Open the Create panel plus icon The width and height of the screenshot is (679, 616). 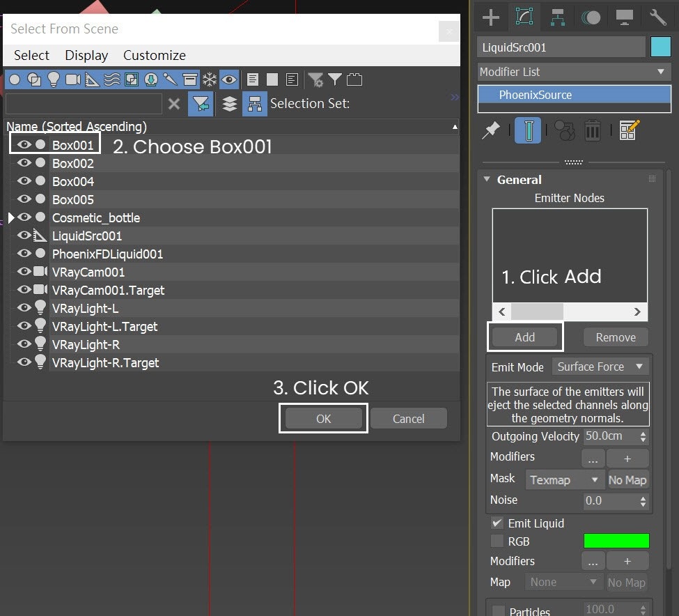pyautogui.click(x=491, y=17)
